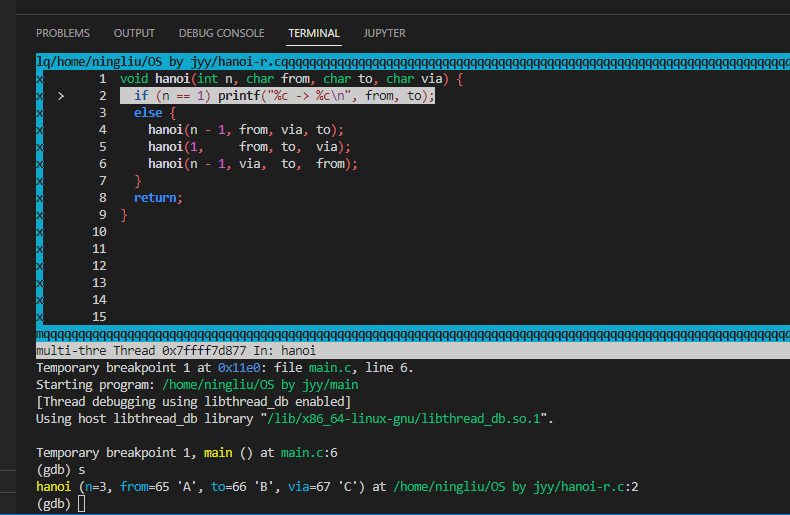Click the yellow 'main' function name
Image resolution: width=790 pixels, height=515 pixels.
[x=218, y=453]
